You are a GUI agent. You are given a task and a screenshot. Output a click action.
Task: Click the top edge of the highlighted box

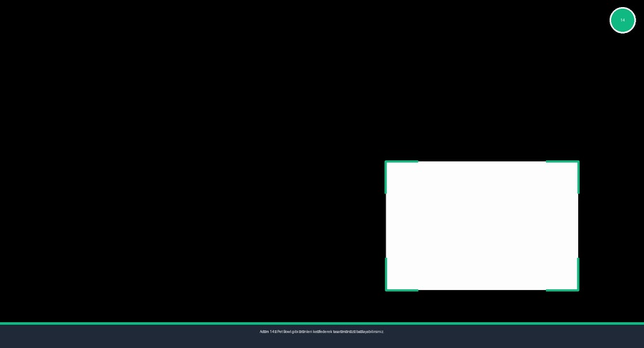point(482,162)
